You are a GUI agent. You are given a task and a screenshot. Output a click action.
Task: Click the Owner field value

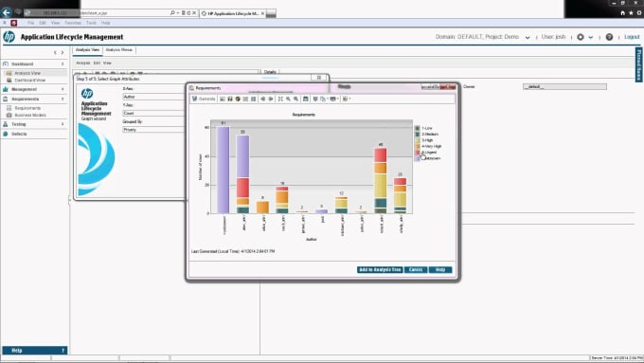(564, 87)
